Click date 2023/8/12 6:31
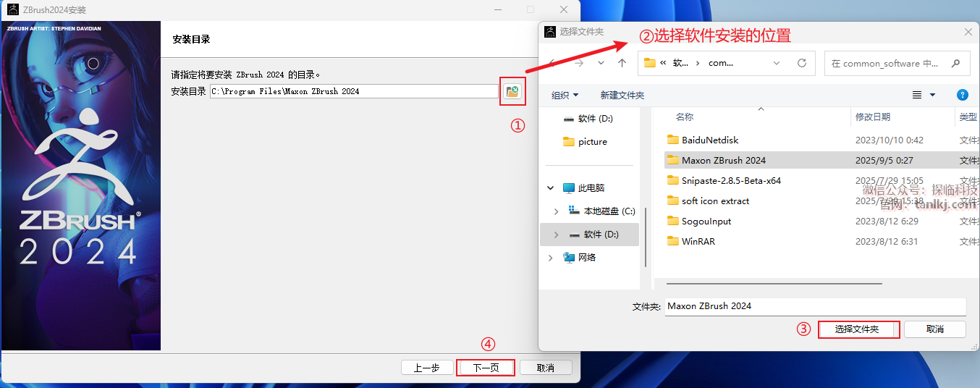 click(x=887, y=241)
